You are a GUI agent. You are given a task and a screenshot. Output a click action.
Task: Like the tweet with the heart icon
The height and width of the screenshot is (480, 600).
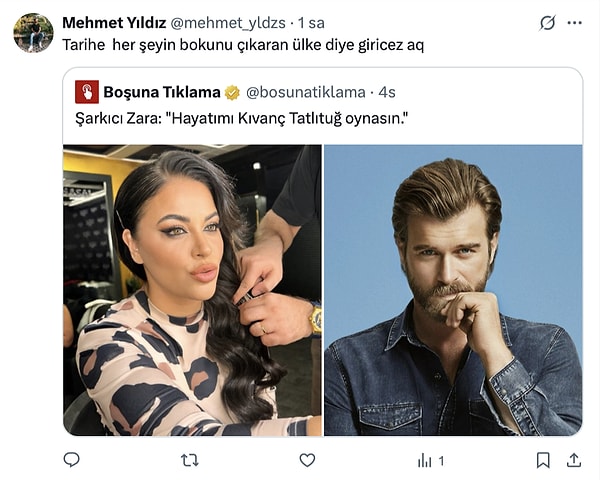pos(307,460)
